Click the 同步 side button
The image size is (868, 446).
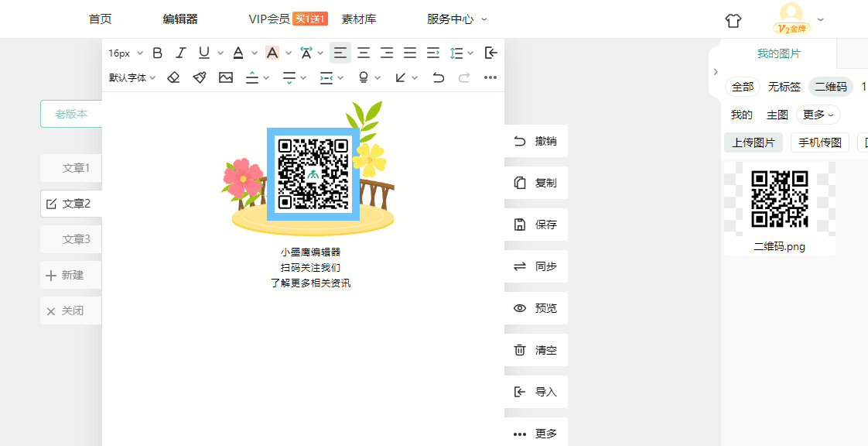pyautogui.click(x=536, y=266)
